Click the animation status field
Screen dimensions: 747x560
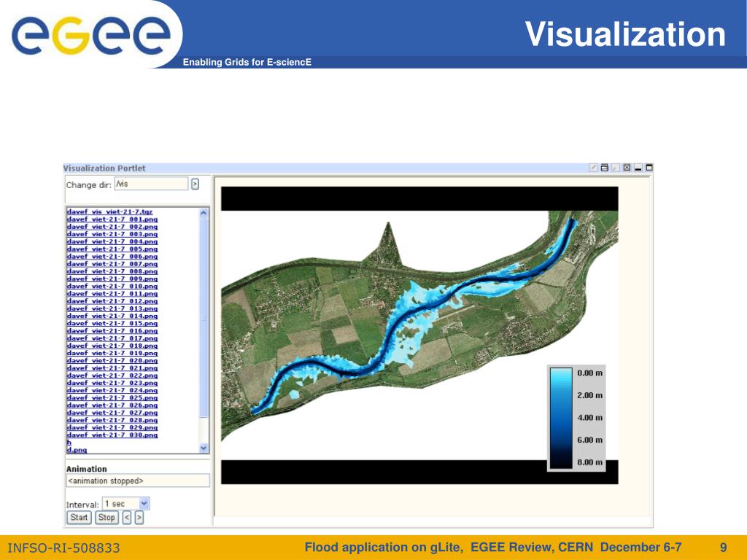[138, 481]
